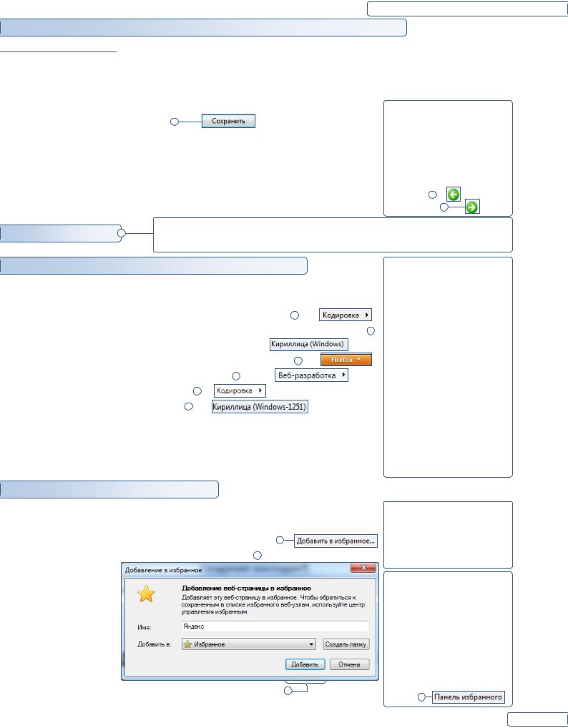The height and width of the screenshot is (728, 568).
Task: Open the lower Кодировка submenu item
Action: 240,390
